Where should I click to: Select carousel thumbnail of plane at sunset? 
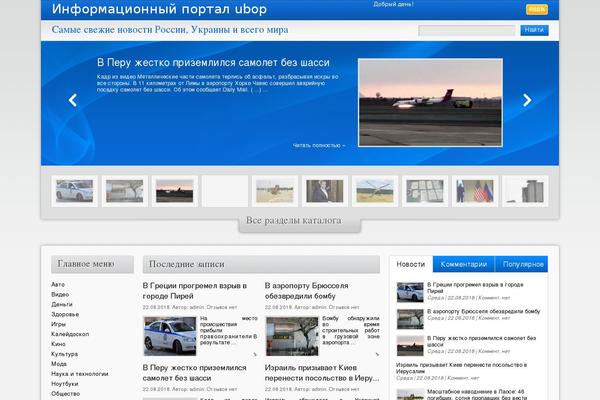[x=175, y=191]
